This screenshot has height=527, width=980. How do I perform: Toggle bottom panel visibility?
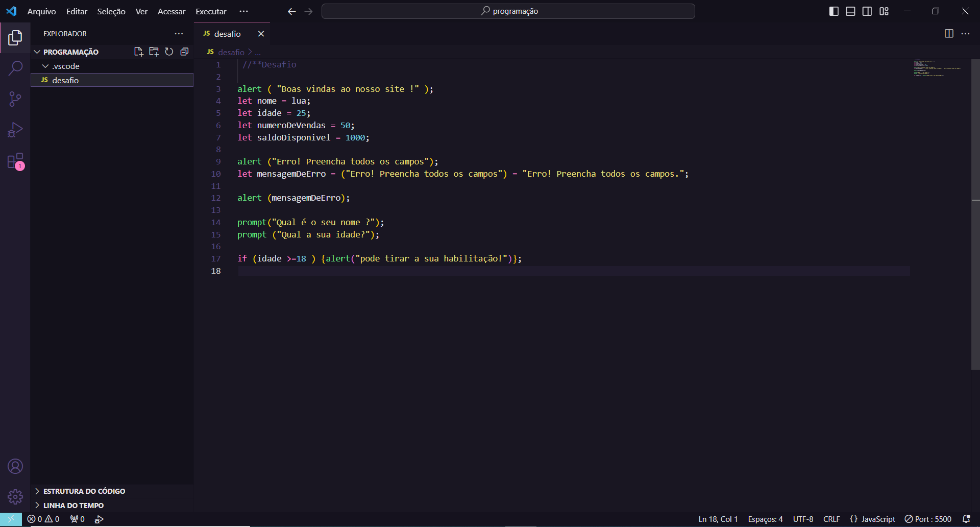click(850, 11)
